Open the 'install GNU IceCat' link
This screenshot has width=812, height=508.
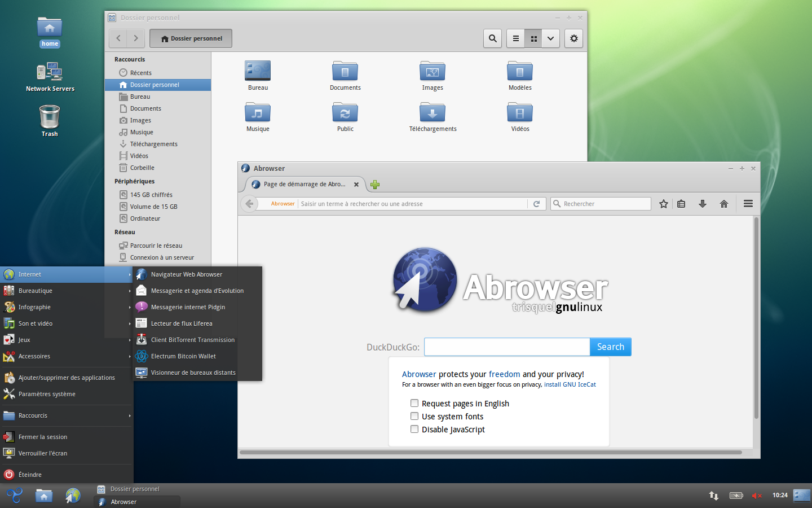pos(570,385)
